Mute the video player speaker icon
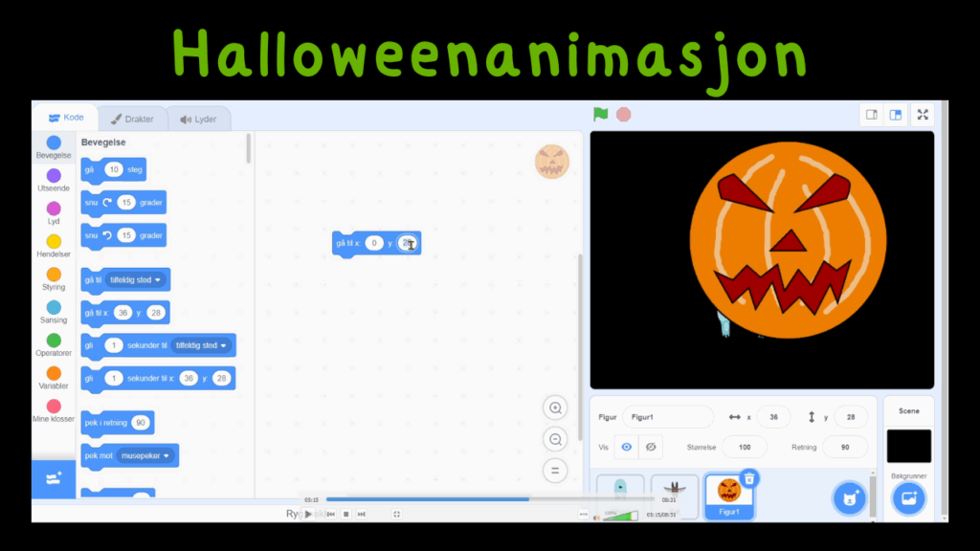 click(x=597, y=518)
